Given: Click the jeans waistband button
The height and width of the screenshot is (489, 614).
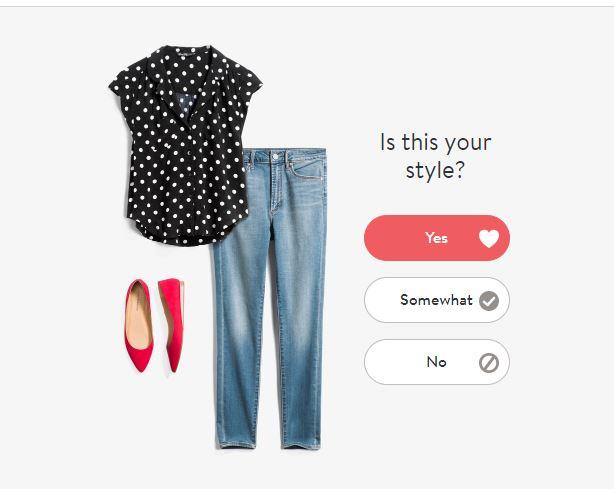Looking at the screenshot, I should 275,157.
